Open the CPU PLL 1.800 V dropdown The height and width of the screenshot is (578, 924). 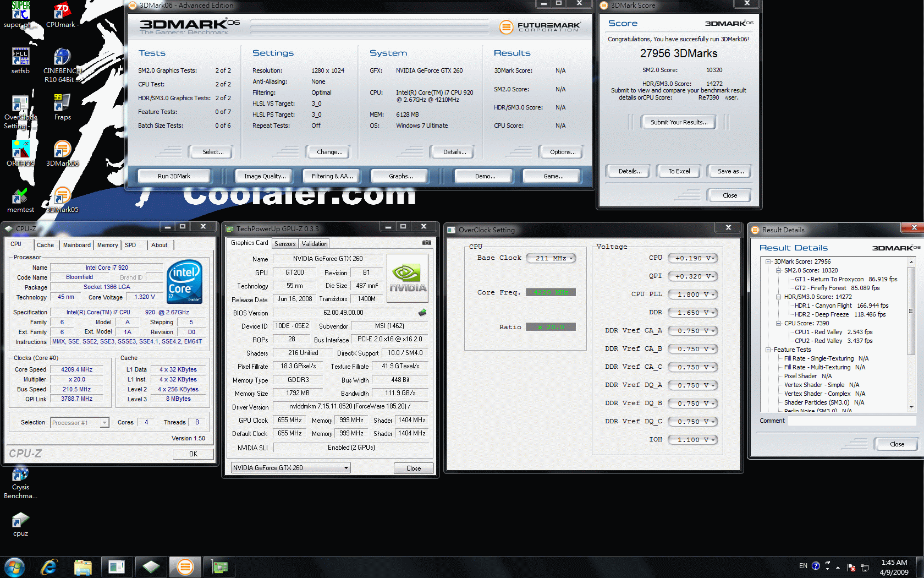click(x=693, y=295)
